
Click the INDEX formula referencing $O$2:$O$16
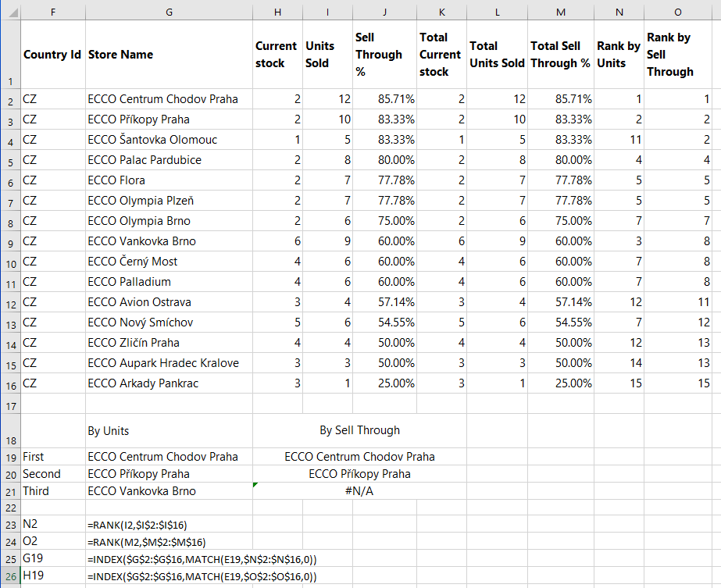pyautogui.click(x=202, y=576)
